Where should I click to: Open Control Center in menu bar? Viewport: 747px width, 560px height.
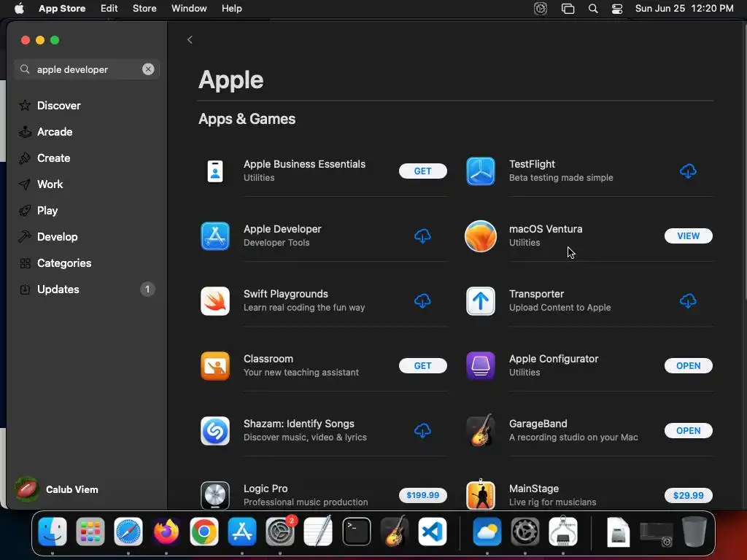pyautogui.click(x=617, y=9)
